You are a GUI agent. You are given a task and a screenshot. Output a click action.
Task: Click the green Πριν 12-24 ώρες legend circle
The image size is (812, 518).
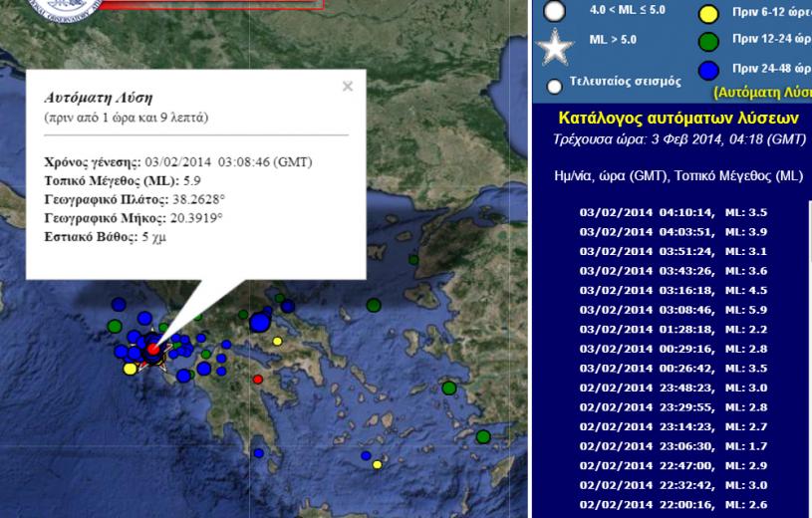click(x=708, y=42)
